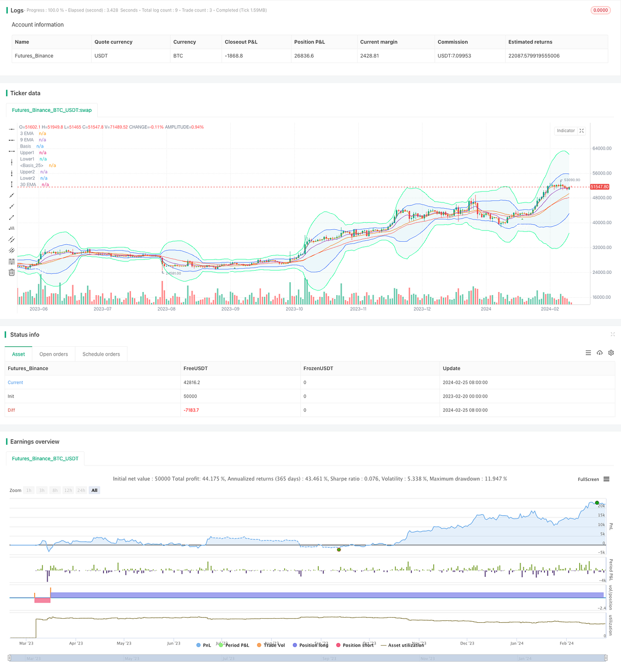Open the Schedule orders tab
Screen dimensions: 621x672
tap(101, 354)
